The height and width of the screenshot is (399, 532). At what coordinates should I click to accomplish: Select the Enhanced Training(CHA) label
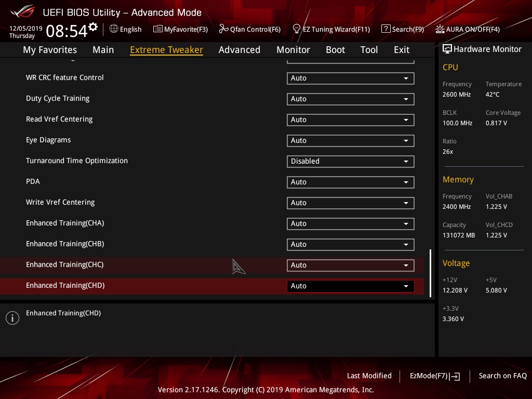tap(65, 223)
